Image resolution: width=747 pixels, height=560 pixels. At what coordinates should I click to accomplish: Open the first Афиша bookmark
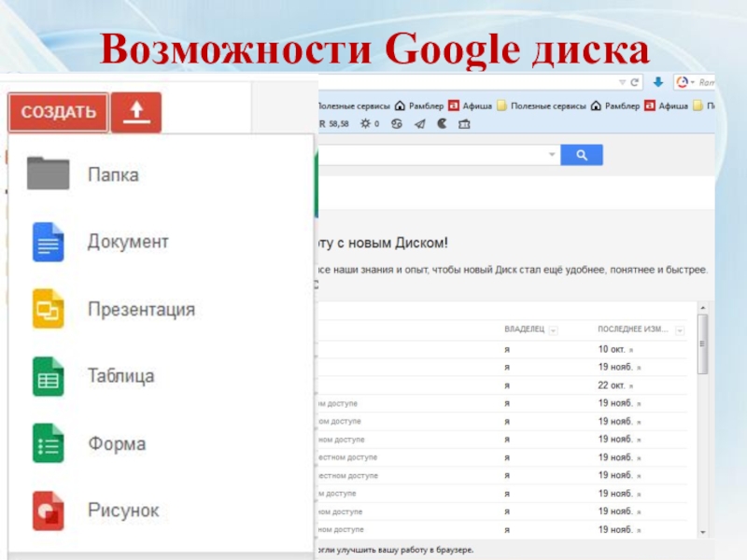coord(476,105)
